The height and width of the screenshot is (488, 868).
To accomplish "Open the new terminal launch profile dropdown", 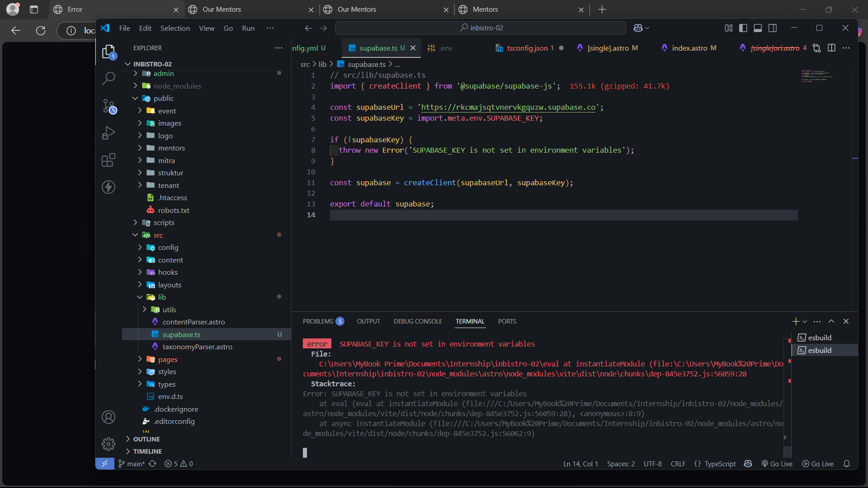I will pyautogui.click(x=805, y=322).
